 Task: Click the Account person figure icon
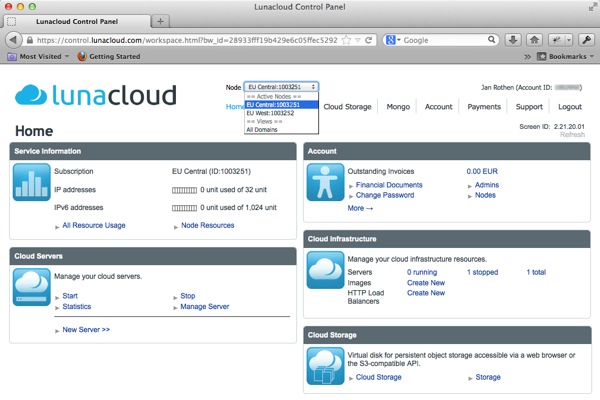point(325,182)
